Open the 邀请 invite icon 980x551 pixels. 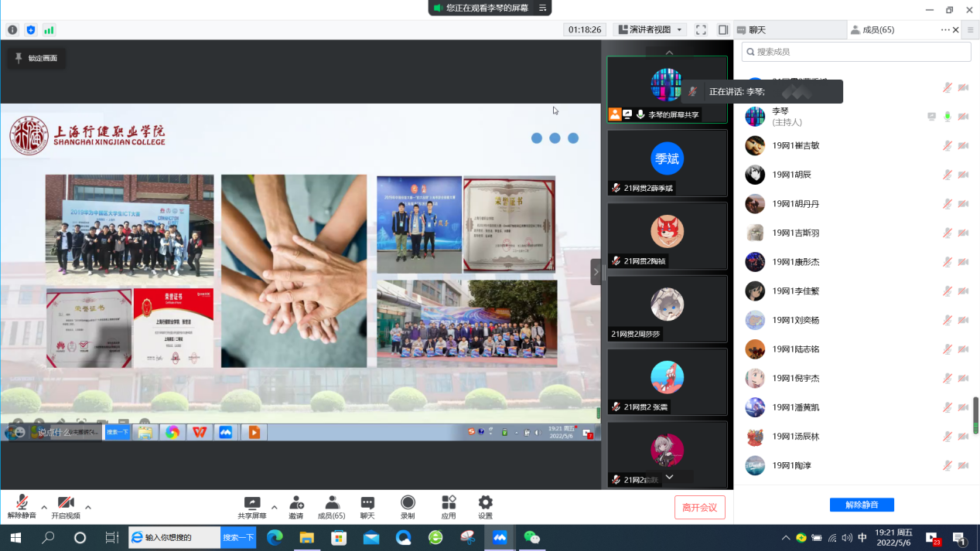(296, 507)
